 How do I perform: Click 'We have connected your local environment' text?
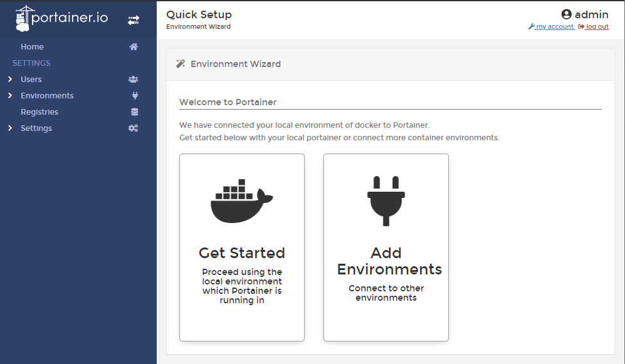(304, 125)
